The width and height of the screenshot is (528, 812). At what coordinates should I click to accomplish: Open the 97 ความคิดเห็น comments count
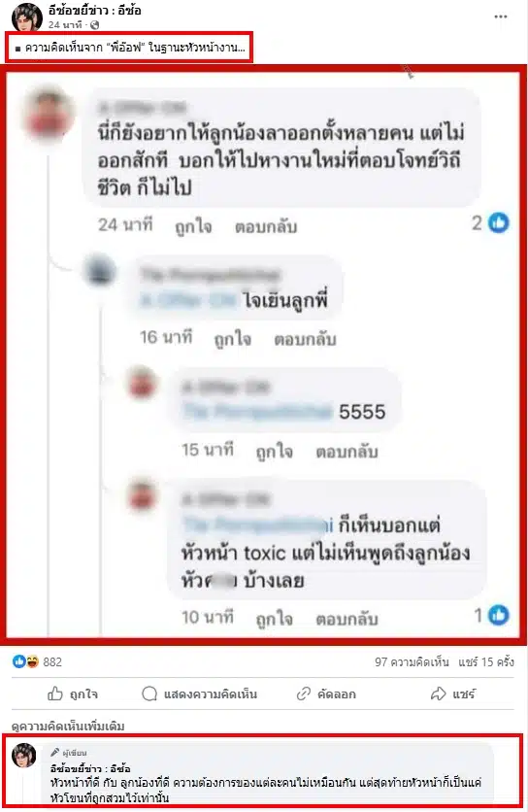click(x=412, y=661)
